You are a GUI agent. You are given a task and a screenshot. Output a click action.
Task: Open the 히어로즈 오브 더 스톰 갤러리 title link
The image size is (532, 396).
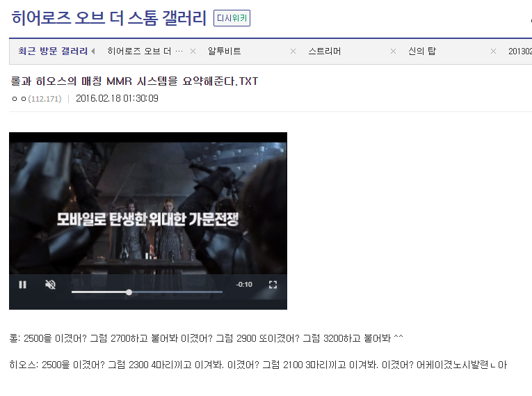(x=109, y=18)
